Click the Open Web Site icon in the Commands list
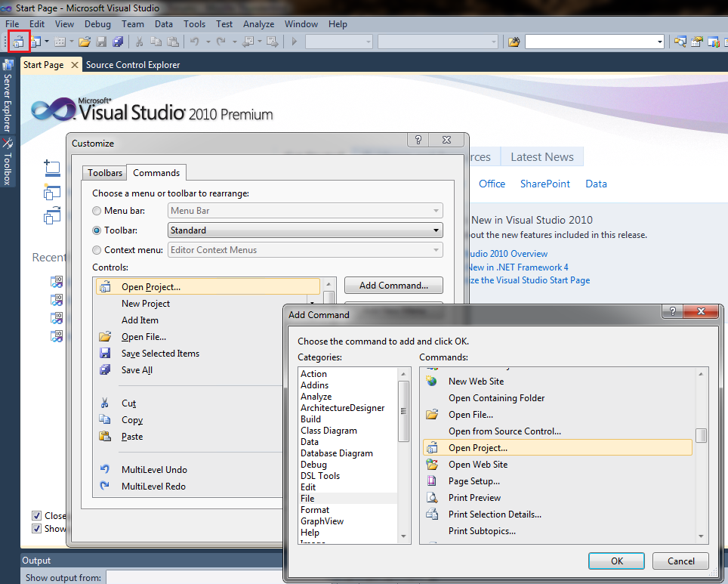Image resolution: width=728 pixels, height=584 pixels. coord(432,464)
